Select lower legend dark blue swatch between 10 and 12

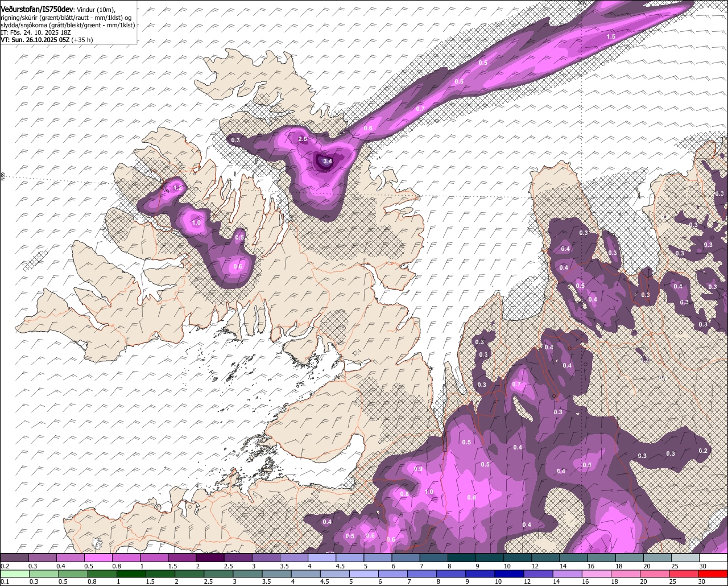tap(508, 573)
